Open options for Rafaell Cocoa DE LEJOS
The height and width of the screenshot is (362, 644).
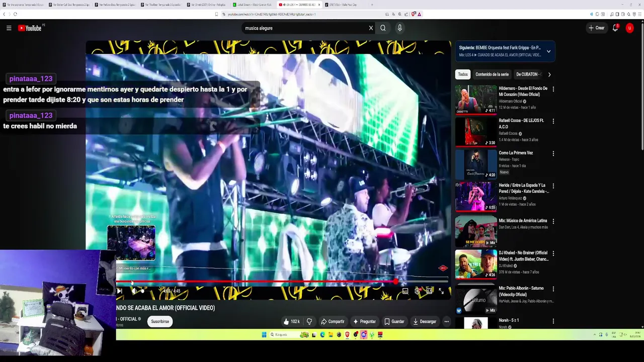(553, 121)
